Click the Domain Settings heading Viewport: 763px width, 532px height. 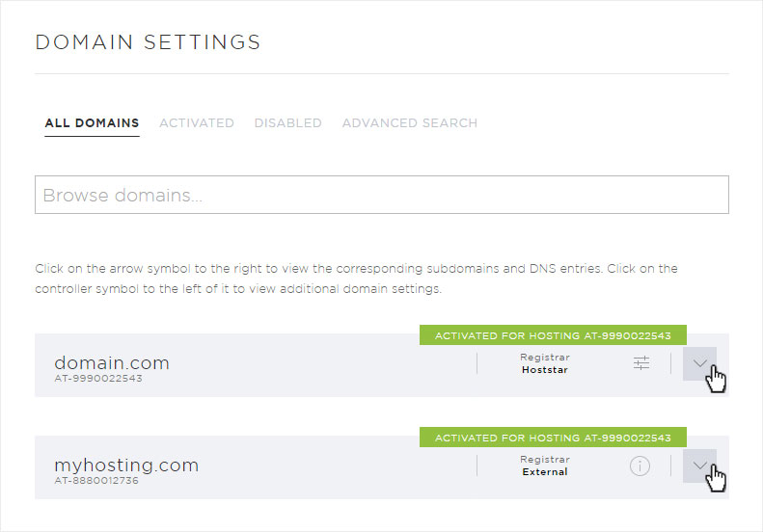tap(148, 42)
